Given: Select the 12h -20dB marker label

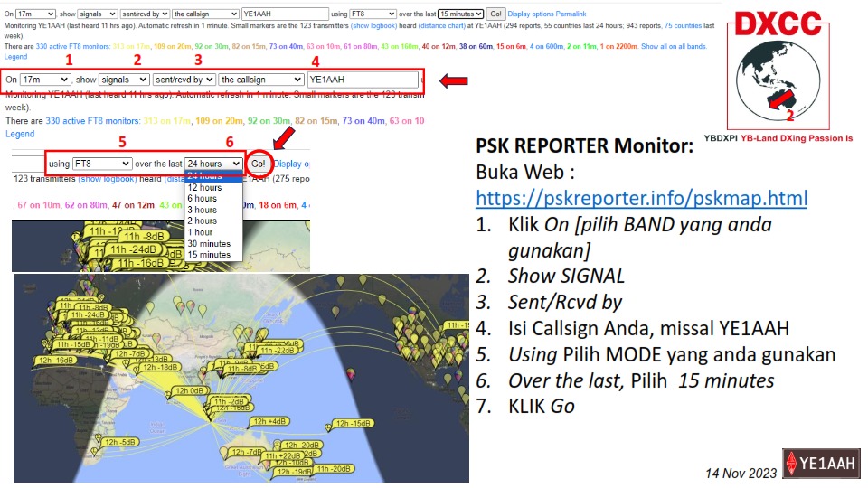Looking at the screenshot, I should 302,445.
